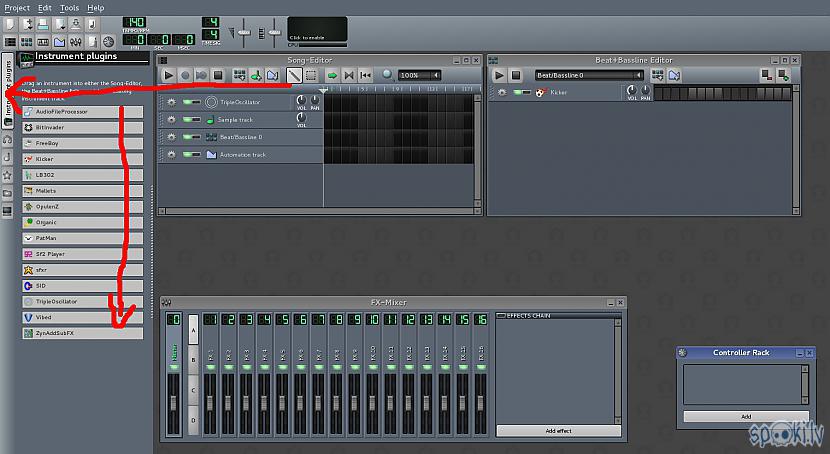Open the Piano Roll from main toolbar
This screenshot has width=830, height=454.
(x=43, y=41)
